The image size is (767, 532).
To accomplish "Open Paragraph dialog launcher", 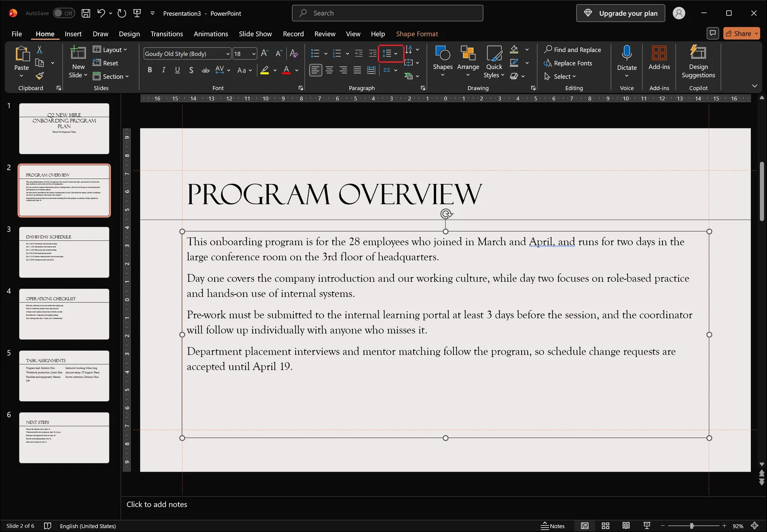I will click(x=423, y=88).
